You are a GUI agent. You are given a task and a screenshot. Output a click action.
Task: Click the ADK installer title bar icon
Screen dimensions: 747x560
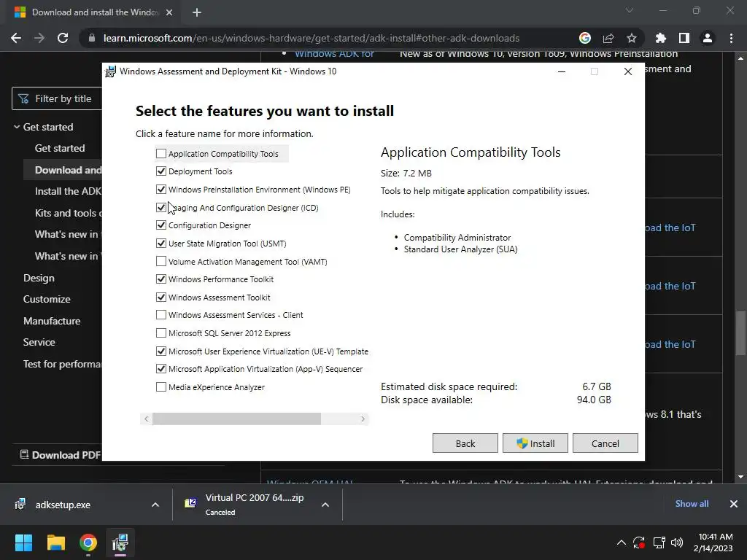111,71
